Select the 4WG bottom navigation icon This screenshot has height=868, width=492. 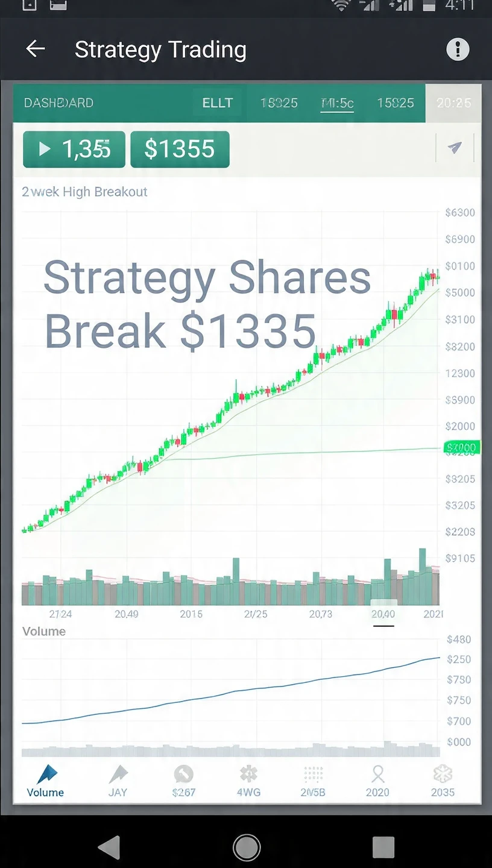[x=248, y=781]
